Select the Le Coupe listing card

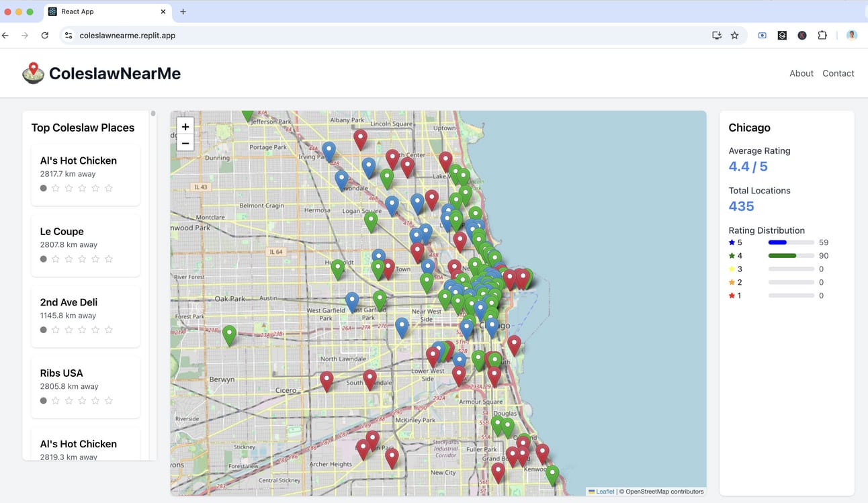[x=85, y=245]
